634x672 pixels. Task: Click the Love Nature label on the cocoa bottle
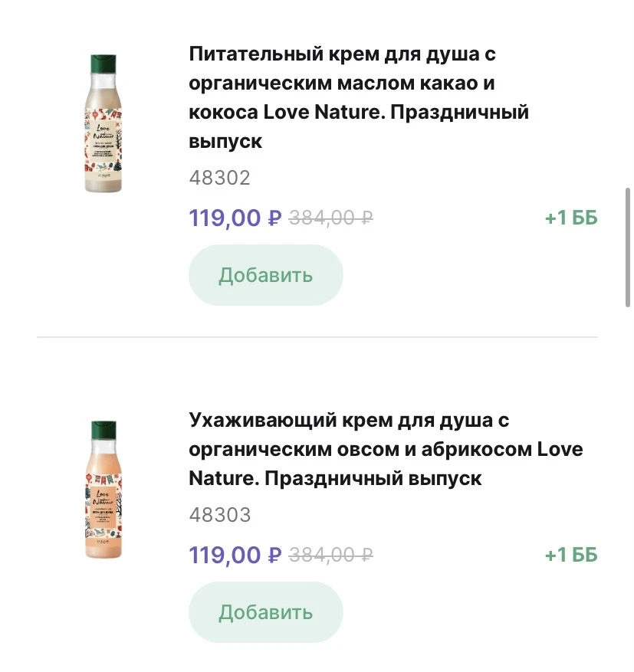102,130
